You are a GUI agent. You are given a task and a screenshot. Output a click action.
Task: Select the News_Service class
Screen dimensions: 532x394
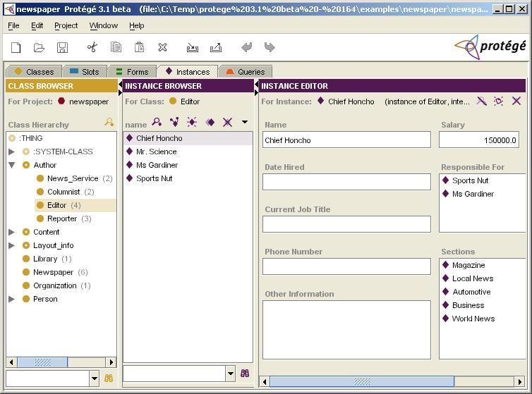tap(74, 178)
